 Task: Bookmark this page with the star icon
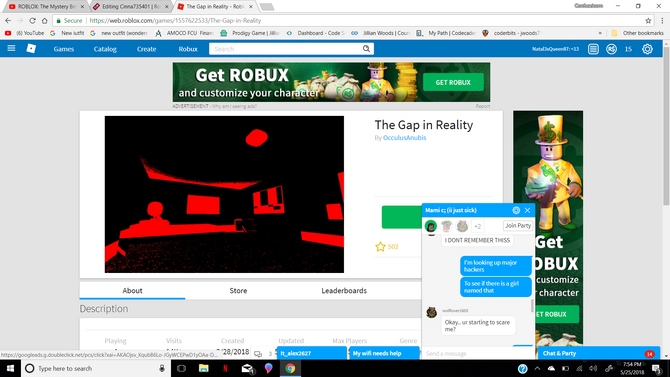[648, 21]
